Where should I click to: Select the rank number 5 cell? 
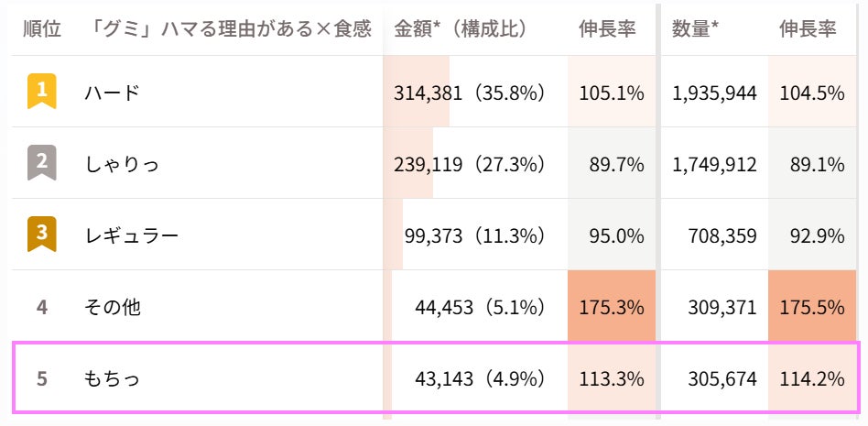point(42,378)
